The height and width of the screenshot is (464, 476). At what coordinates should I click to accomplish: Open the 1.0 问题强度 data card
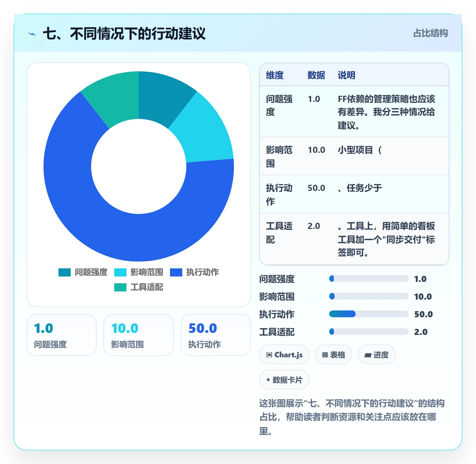[x=62, y=335]
